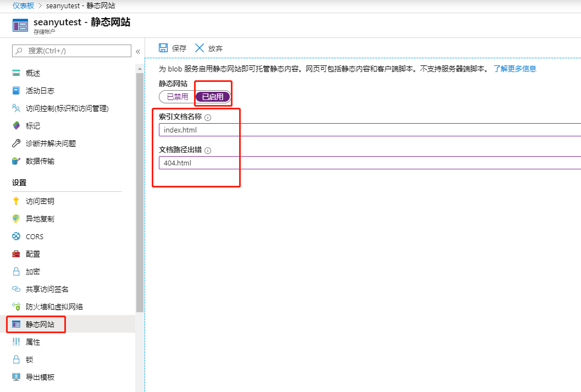Click the 静态网站 sidebar icon
The image size is (581, 392).
point(16,324)
